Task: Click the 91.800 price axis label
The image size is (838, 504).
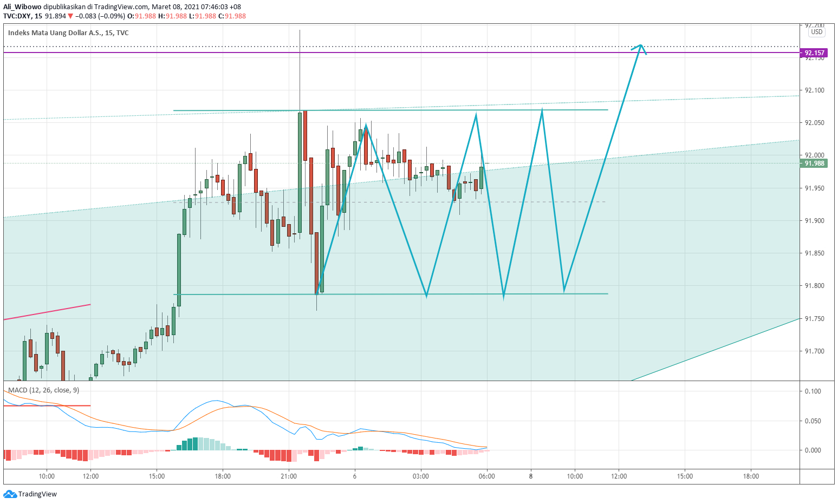Action: tap(814, 286)
